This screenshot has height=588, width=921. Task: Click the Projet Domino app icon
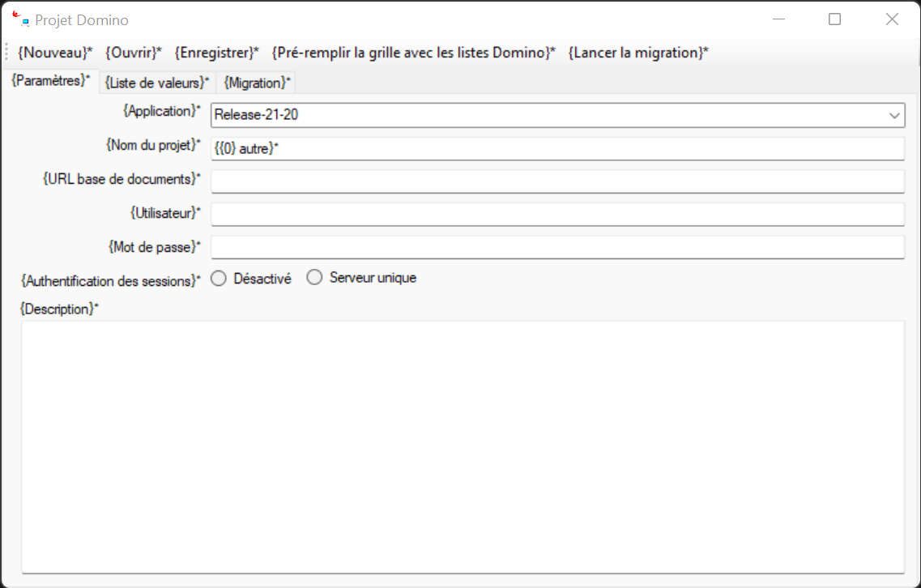[x=20, y=19]
